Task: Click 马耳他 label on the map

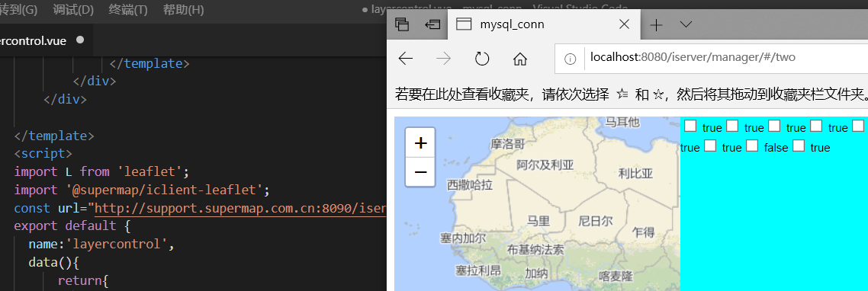Action: [622, 121]
